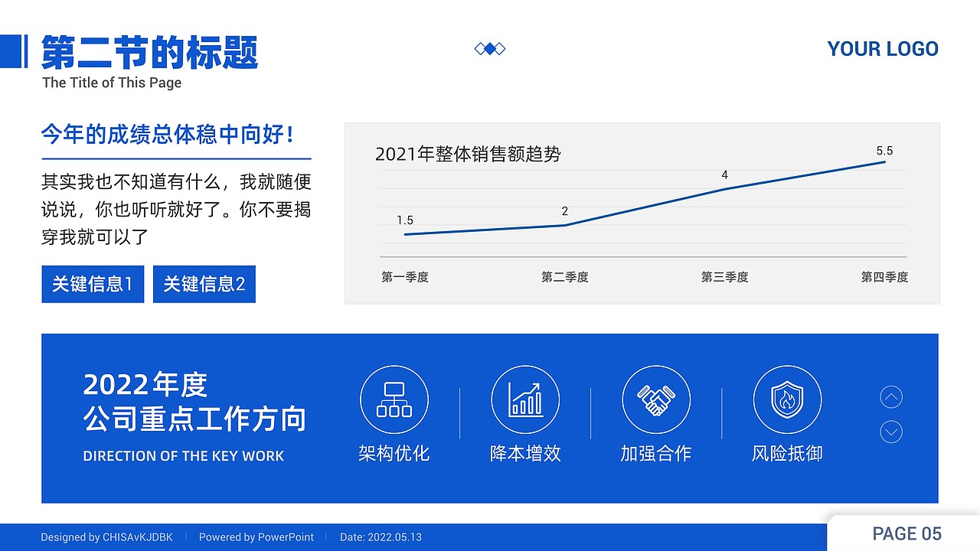The height and width of the screenshot is (551, 980).
Task: Click the Powered by PowerPoint footer text
Action: pyautogui.click(x=256, y=537)
